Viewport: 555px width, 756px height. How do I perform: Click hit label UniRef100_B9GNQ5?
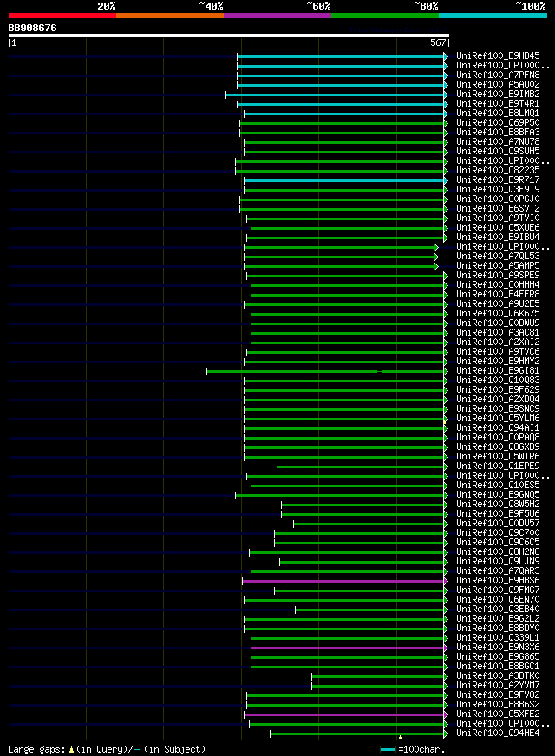[x=498, y=495]
